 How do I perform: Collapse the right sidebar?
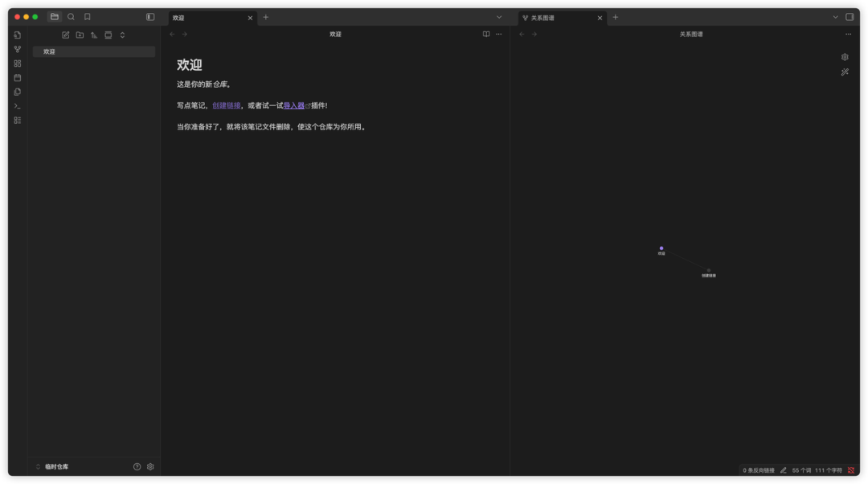coord(850,17)
